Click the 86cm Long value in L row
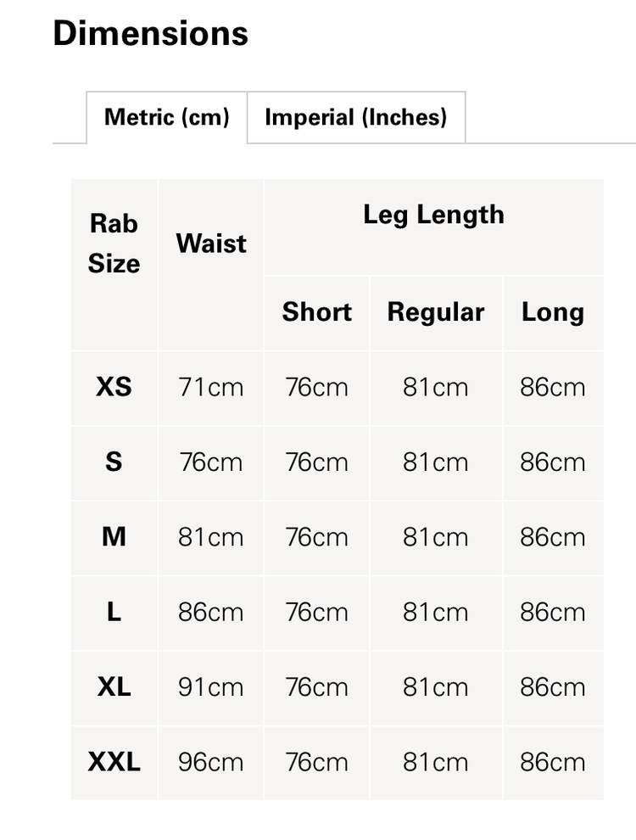The width and height of the screenshot is (636, 840). 553,612
